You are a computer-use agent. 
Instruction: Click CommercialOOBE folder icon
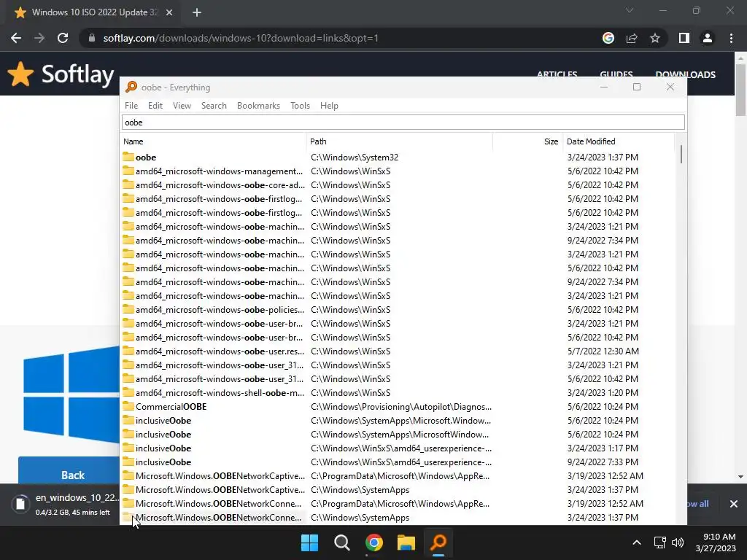click(128, 406)
